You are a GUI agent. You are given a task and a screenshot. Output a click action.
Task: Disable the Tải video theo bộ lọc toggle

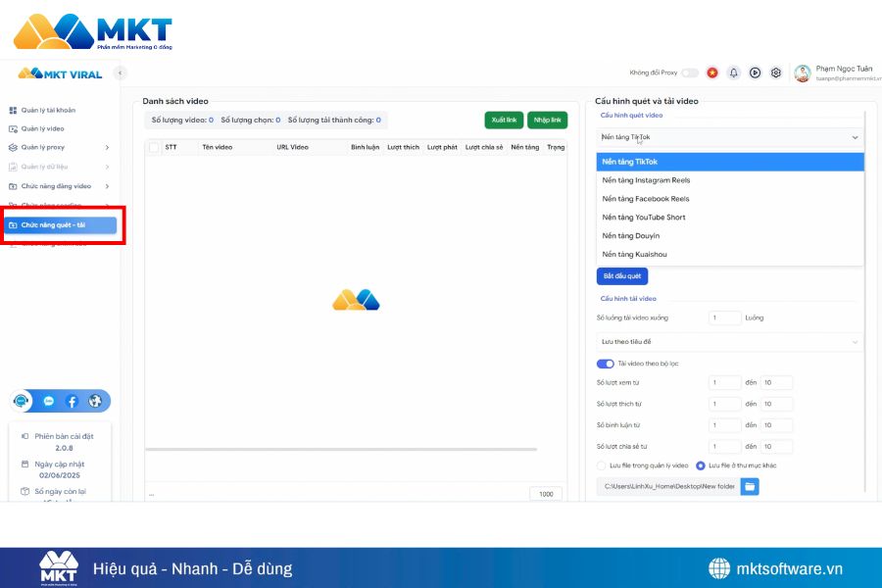(606, 364)
